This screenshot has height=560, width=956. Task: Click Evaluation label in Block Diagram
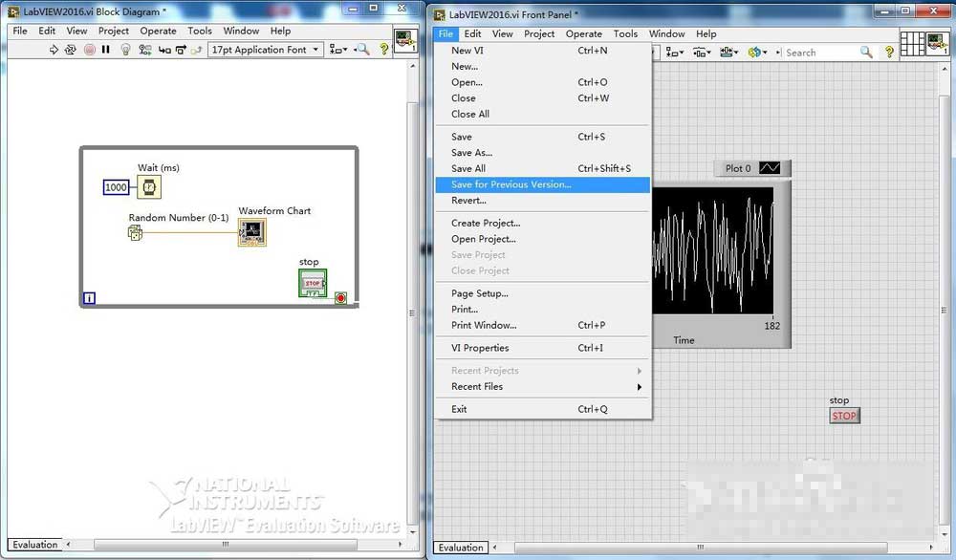pyautogui.click(x=35, y=545)
